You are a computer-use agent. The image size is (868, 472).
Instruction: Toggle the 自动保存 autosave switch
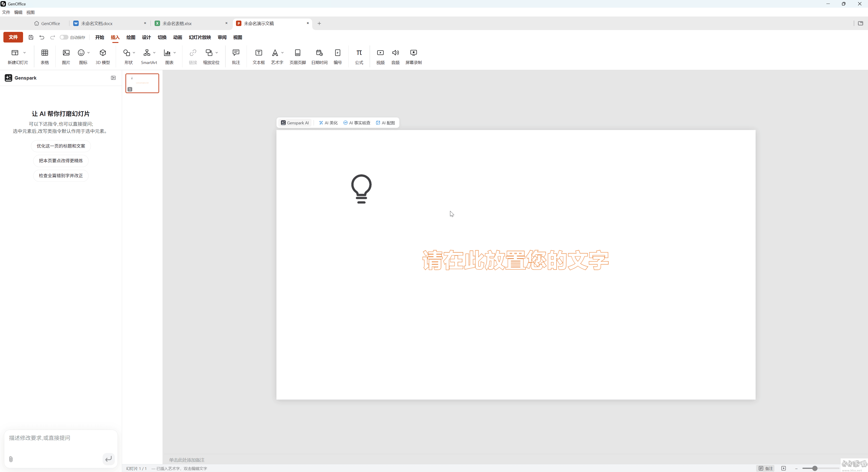click(x=64, y=37)
